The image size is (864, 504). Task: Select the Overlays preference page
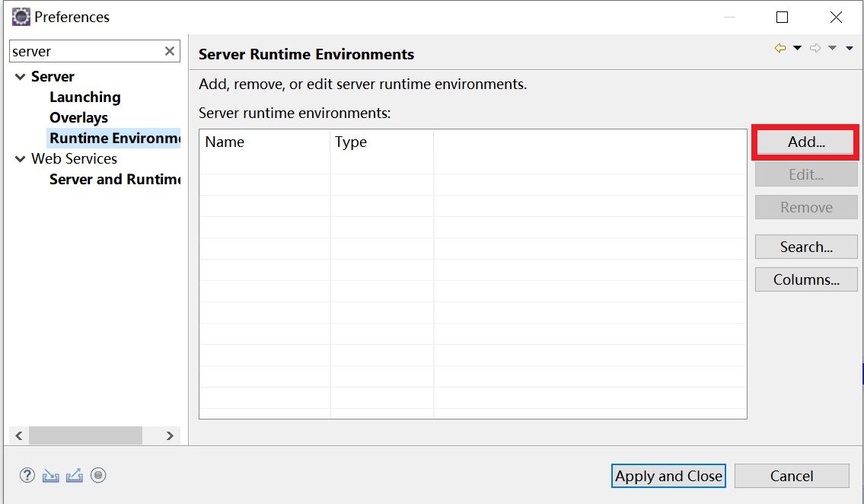tap(79, 118)
